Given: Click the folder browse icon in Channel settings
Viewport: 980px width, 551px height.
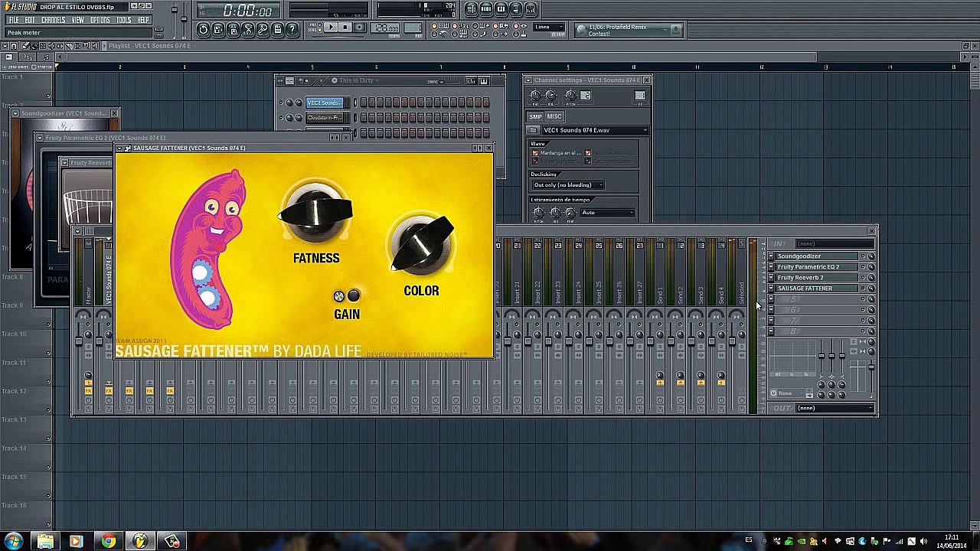Looking at the screenshot, I should pyautogui.click(x=534, y=130).
